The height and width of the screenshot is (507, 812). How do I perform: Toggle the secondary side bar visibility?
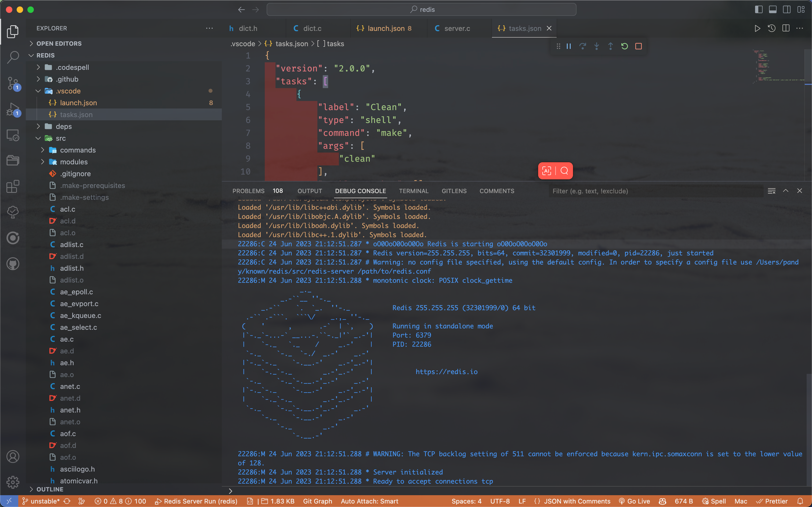(787, 9)
